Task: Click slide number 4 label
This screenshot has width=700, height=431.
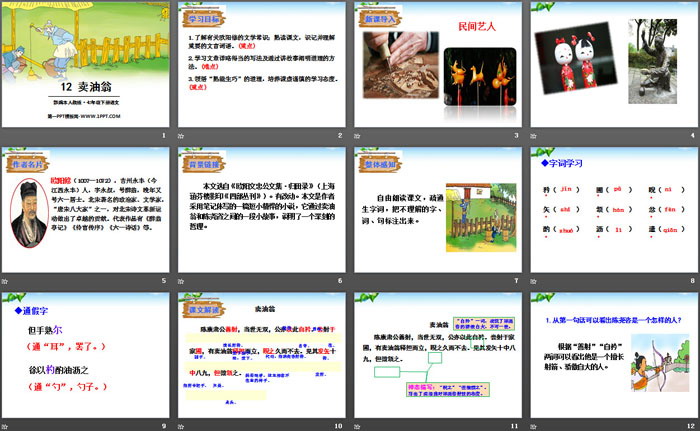Action: point(693,135)
